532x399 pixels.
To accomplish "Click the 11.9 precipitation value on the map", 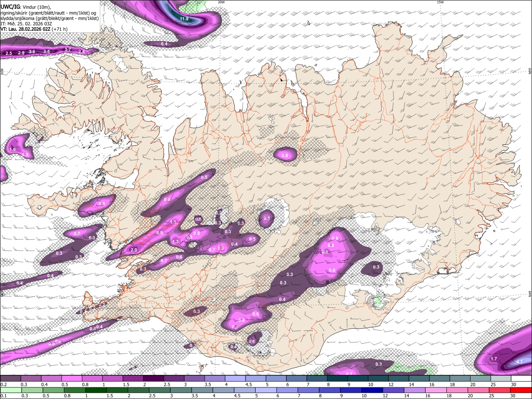I will pyautogui.click(x=184, y=19).
